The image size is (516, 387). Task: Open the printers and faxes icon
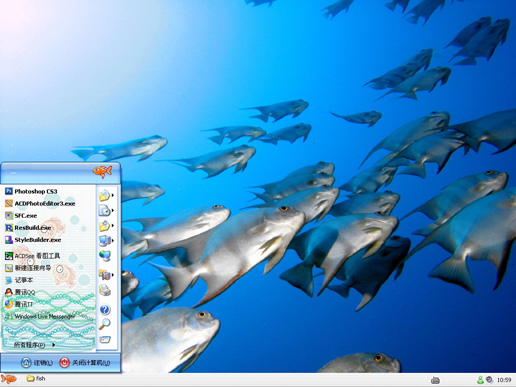pyautogui.click(x=105, y=290)
